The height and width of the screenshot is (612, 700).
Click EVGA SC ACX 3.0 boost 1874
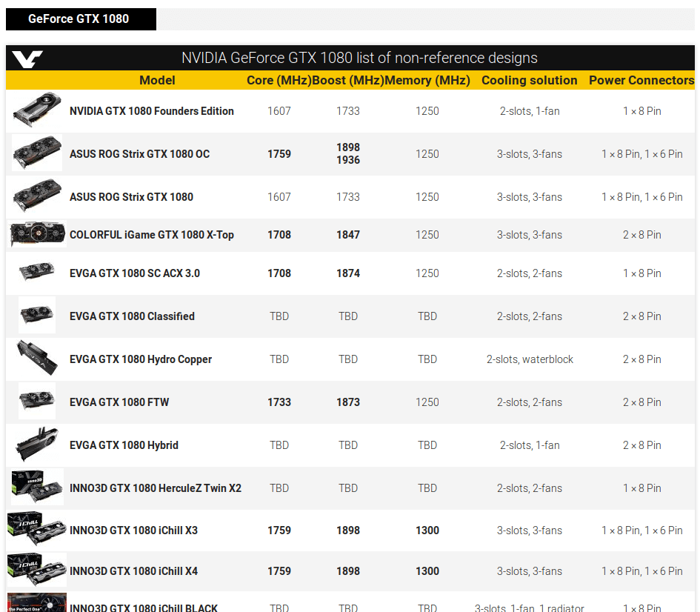(348, 273)
